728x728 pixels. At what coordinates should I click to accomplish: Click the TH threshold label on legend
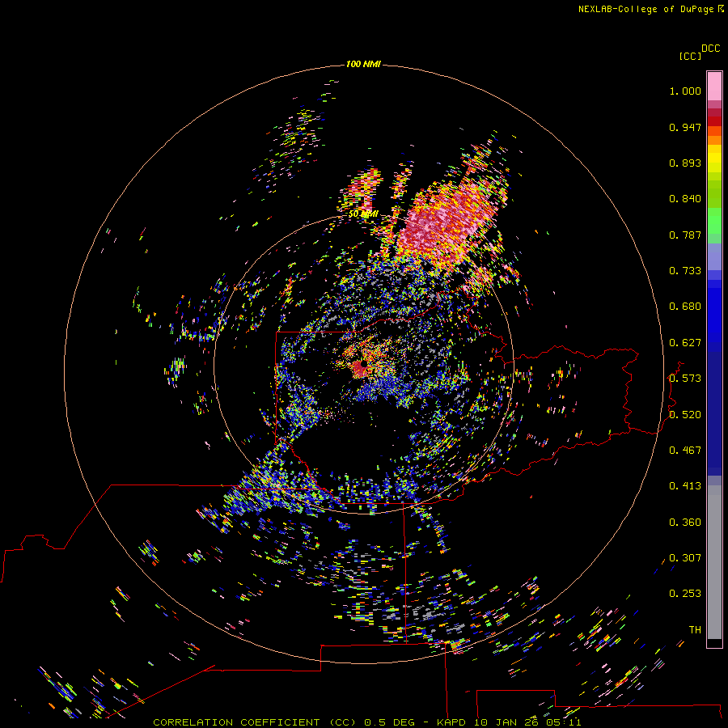coord(695,630)
